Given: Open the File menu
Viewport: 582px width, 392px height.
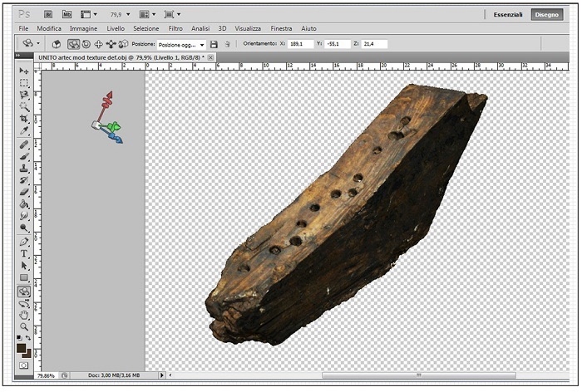Looking at the screenshot, I should click(23, 28).
